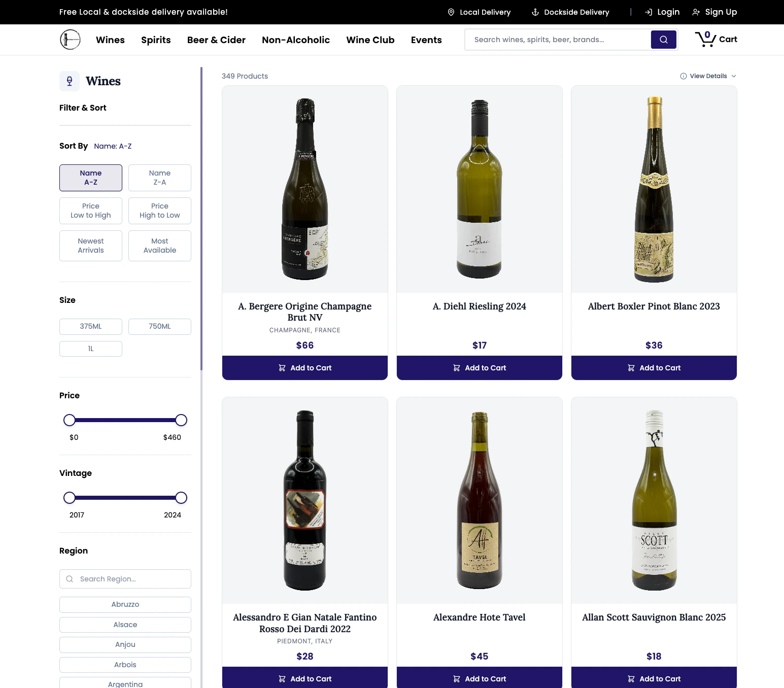Add Alessandro E Gian Natale Fantino to cart
Viewport: 784px width, 688px height.
(305, 677)
